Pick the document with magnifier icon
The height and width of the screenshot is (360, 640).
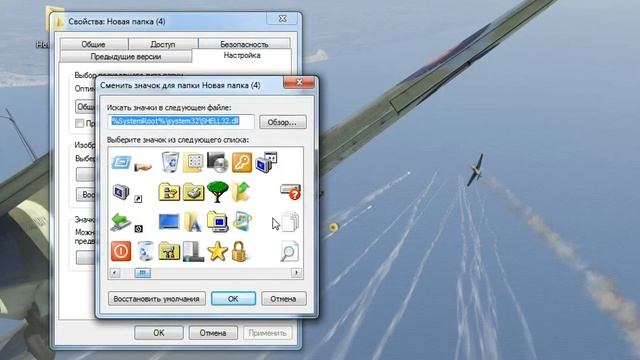pyautogui.click(x=290, y=251)
